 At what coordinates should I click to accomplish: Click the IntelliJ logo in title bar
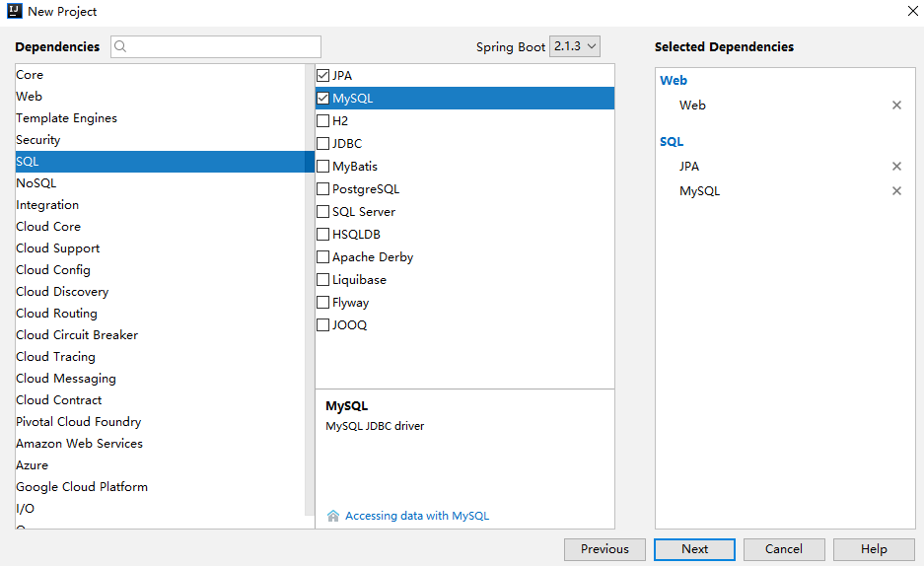tap(14, 11)
